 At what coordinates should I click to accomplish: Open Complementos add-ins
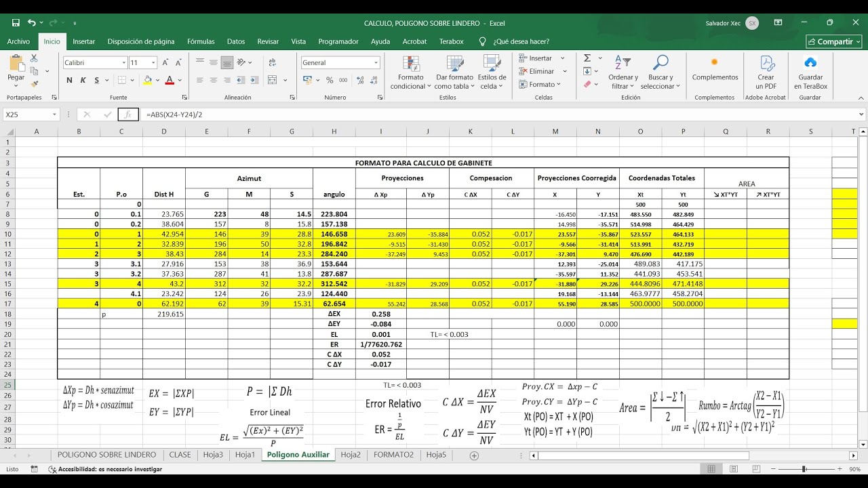tap(715, 68)
